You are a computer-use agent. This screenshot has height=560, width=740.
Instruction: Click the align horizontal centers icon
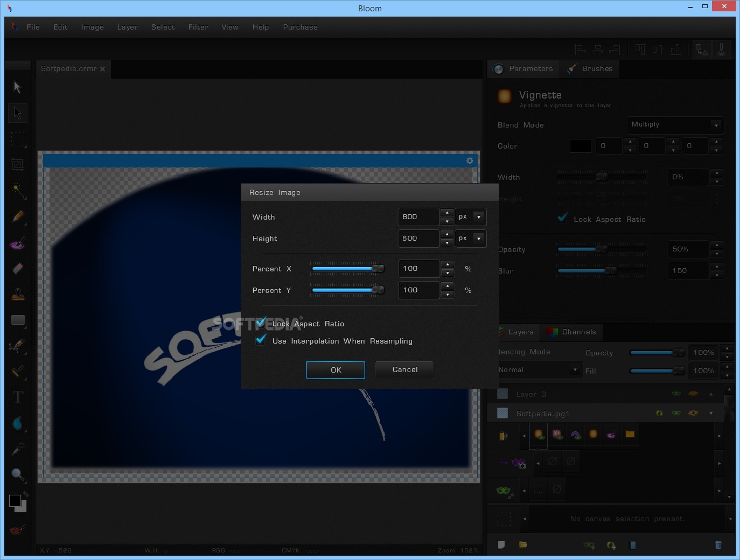pyautogui.click(x=598, y=50)
